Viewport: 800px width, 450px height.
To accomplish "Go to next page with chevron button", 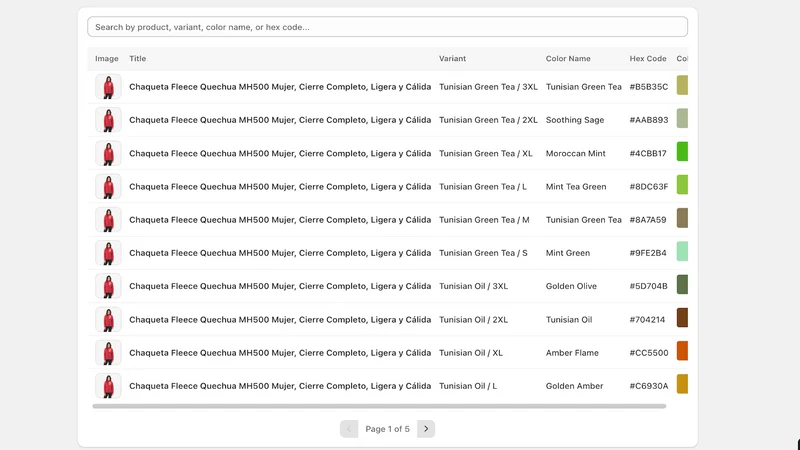I will (x=426, y=429).
